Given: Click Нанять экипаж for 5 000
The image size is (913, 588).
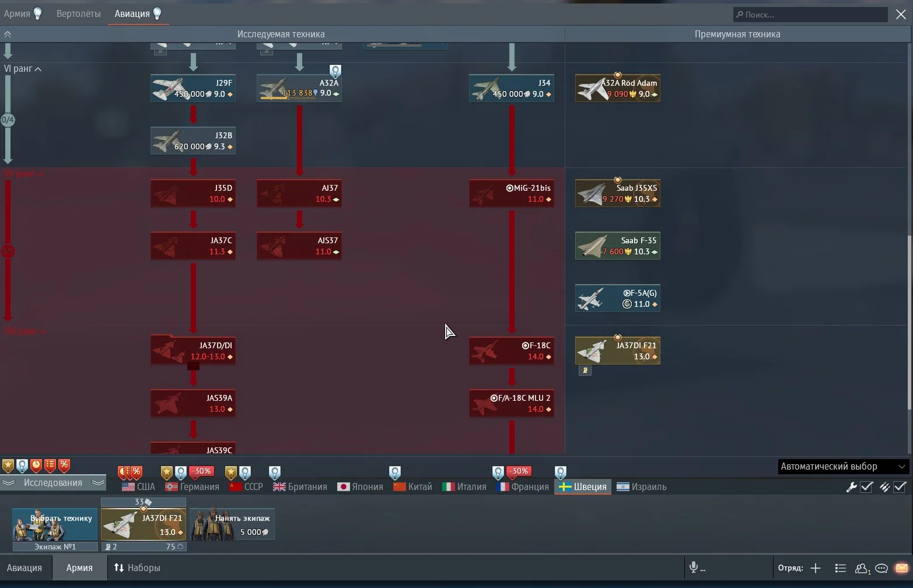Looking at the screenshot, I should click(x=232, y=524).
